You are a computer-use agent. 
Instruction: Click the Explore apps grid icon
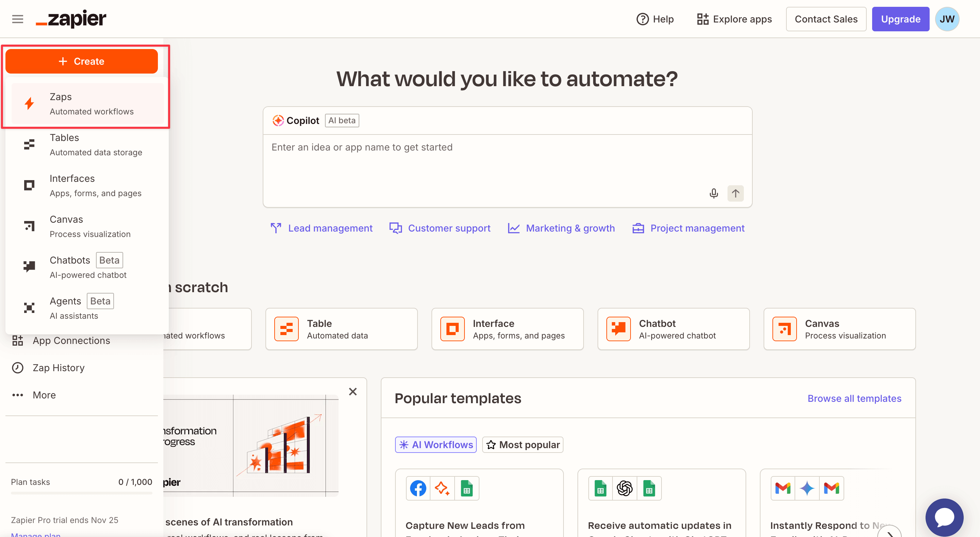(x=702, y=19)
